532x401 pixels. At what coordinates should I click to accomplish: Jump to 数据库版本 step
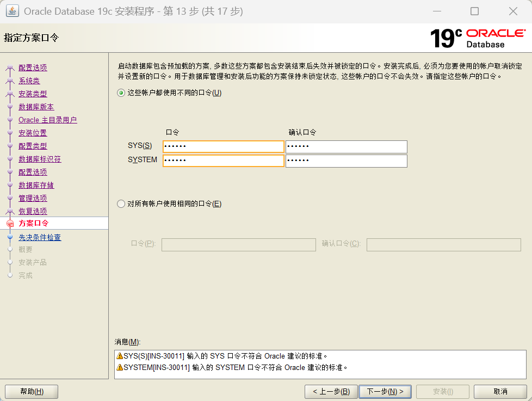(x=36, y=107)
